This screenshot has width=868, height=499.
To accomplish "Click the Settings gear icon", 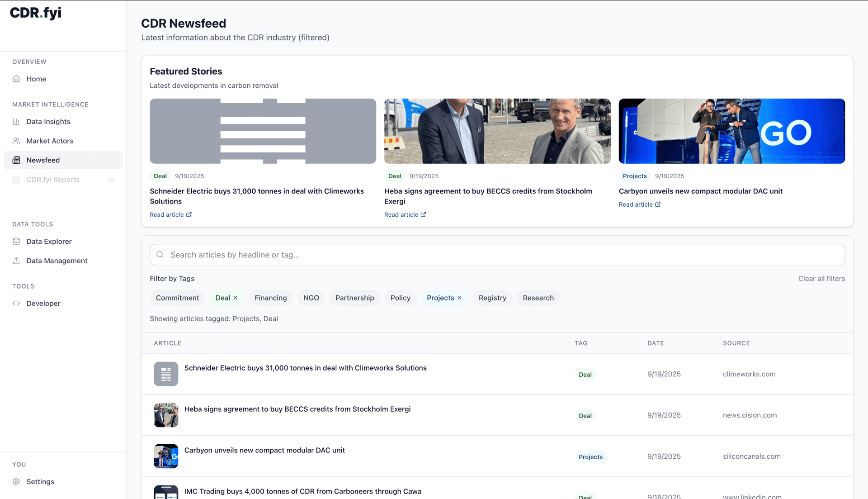I will coord(16,481).
